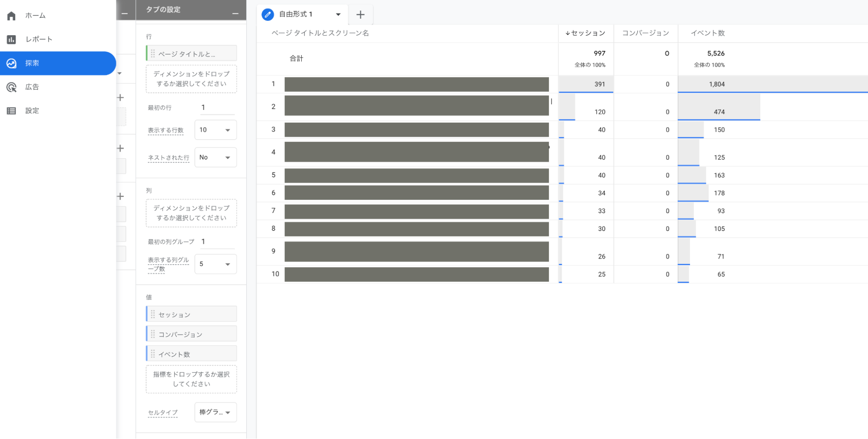Click the イベント数 metric chip

[x=191, y=354]
